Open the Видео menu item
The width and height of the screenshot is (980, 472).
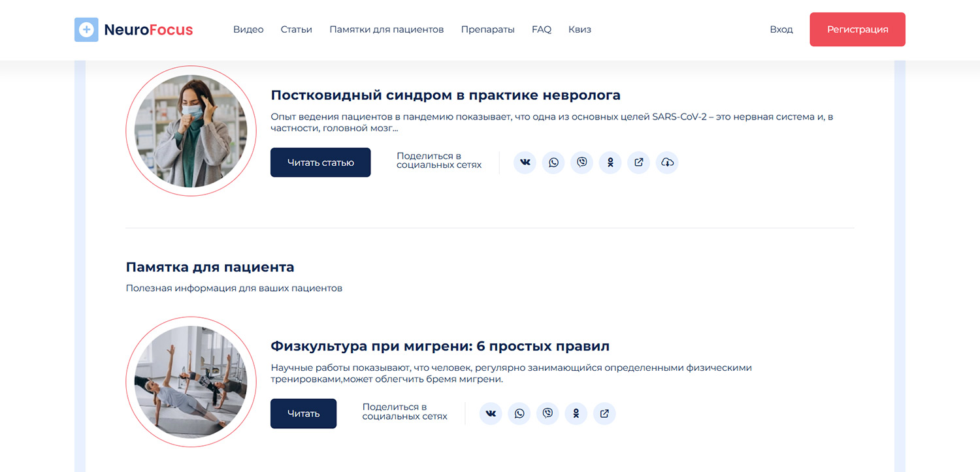pos(248,29)
